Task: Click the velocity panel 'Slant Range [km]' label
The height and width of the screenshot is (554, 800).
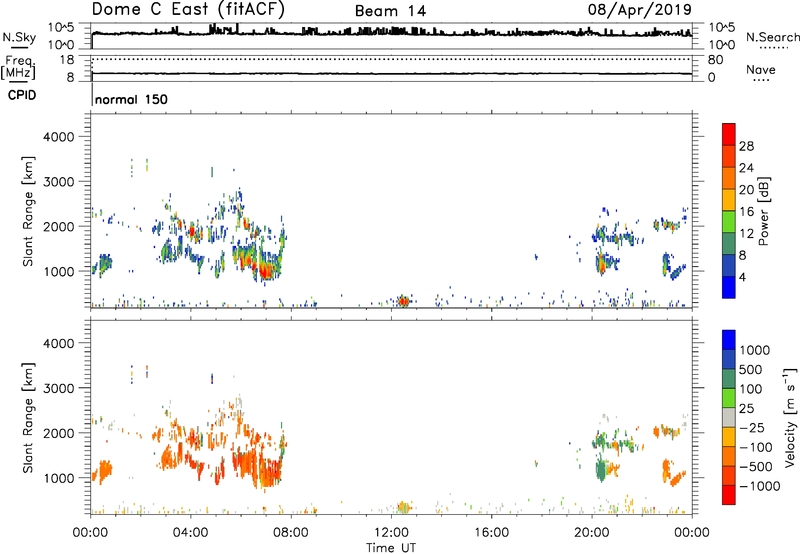Action: click(x=28, y=418)
